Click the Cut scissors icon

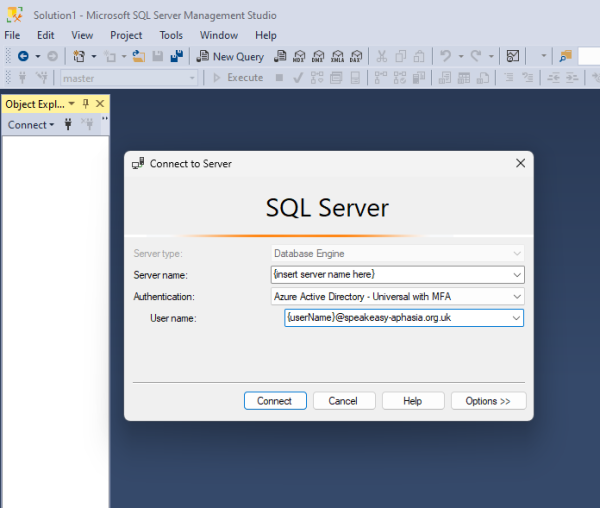coord(382,57)
